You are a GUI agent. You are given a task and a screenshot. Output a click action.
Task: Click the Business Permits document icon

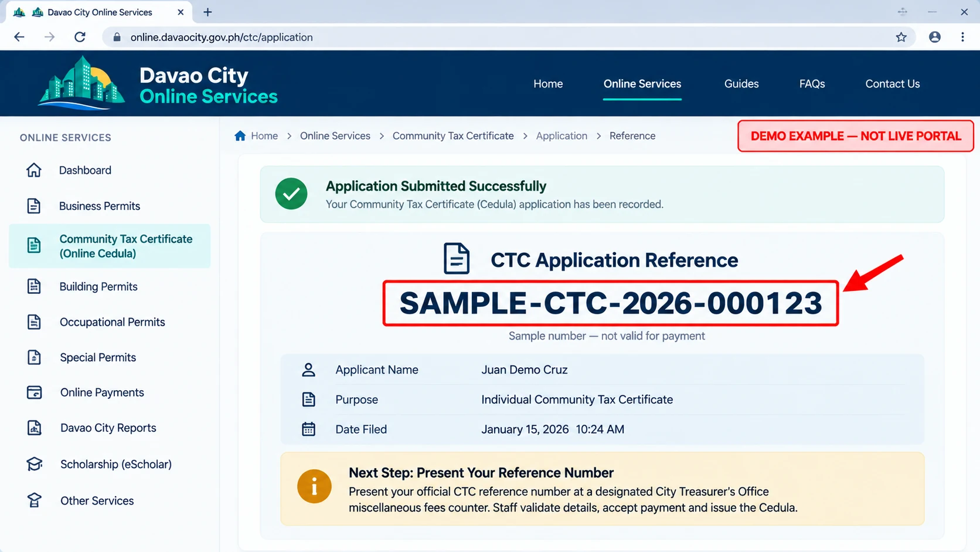click(34, 206)
